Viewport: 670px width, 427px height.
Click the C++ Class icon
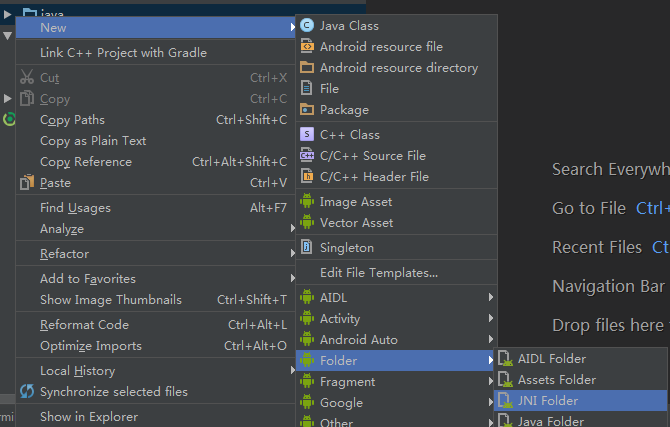(x=307, y=134)
